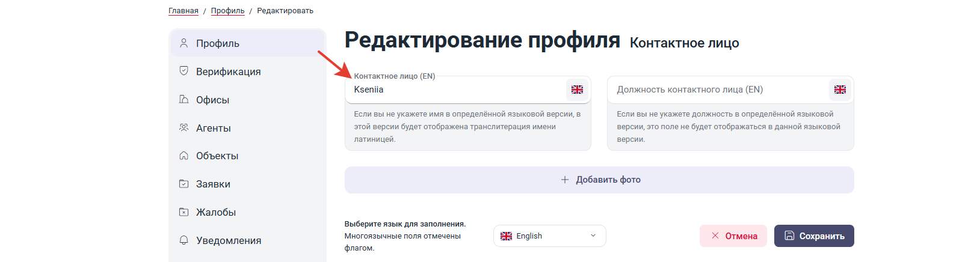Click the objects house icon
This screenshot has width=980, height=262.
pyautogui.click(x=184, y=156)
